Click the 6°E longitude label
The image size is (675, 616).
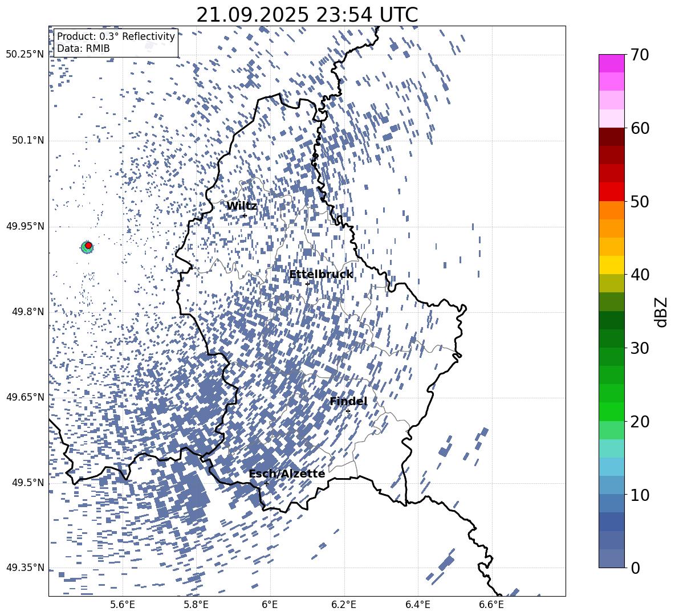(x=270, y=605)
